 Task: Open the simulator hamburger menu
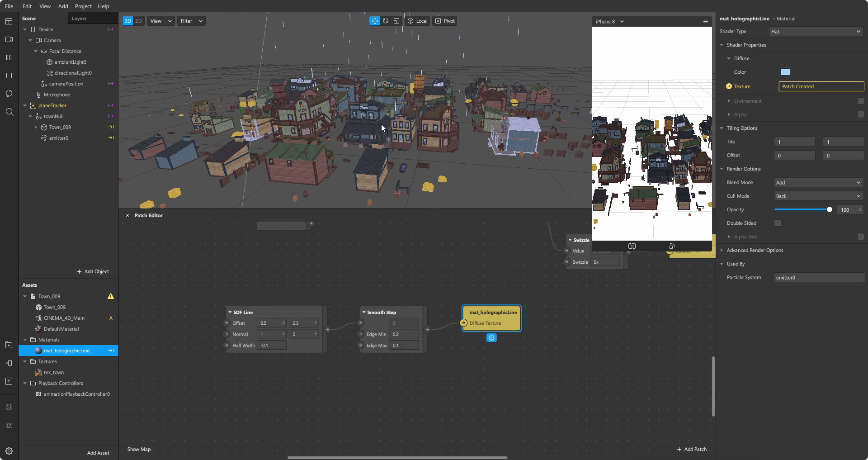[x=705, y=22]
